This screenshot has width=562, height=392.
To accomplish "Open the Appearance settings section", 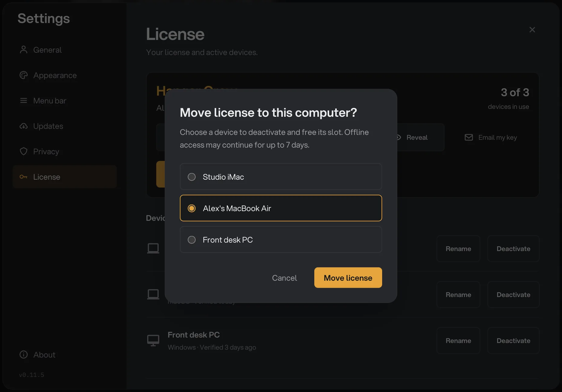I will 64,75.
